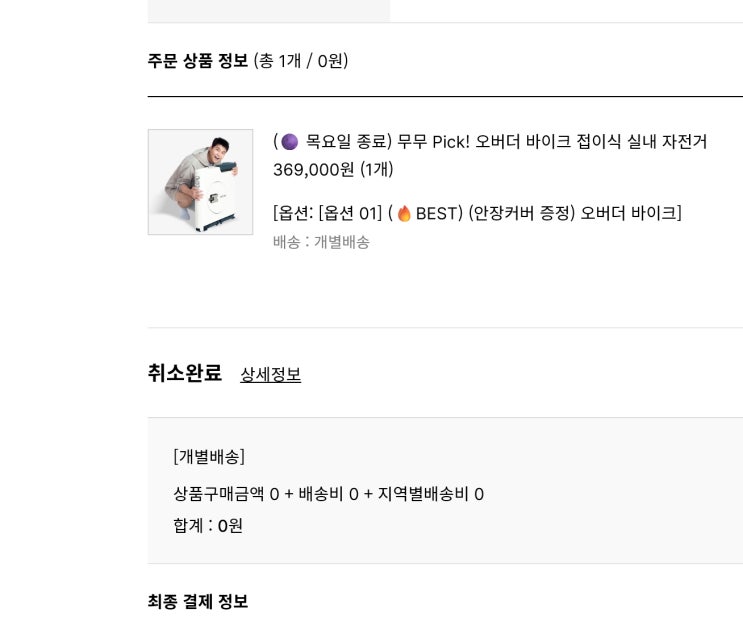Click the 합계 : 0원 total
Screen dimensions: 743x621
pos(208,526)
